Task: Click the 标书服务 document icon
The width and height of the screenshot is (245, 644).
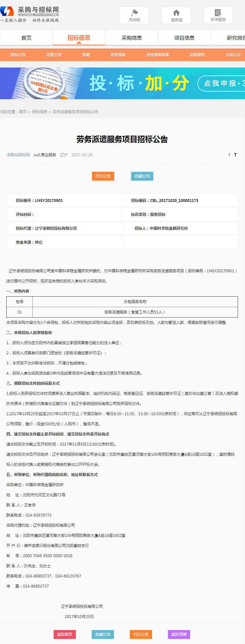Action: (x=218, y=13)
